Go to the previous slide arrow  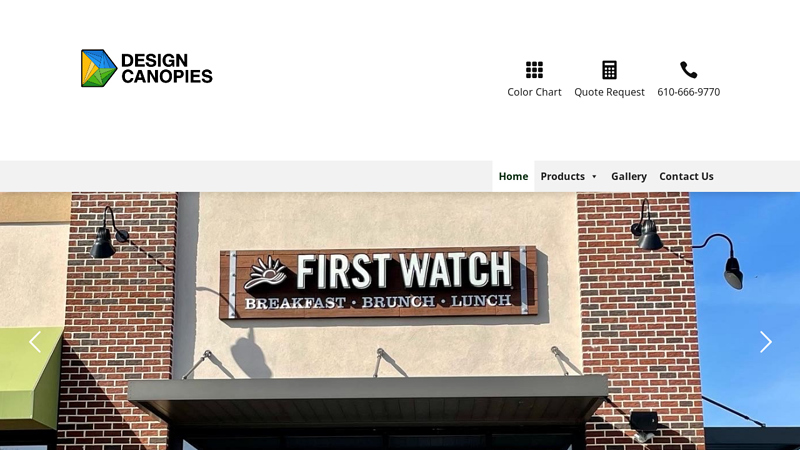tap(35, 342)
